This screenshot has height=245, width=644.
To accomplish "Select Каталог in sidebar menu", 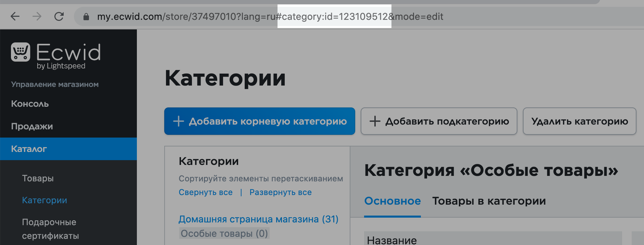I will pyautogui.click(x=68, y=149).
